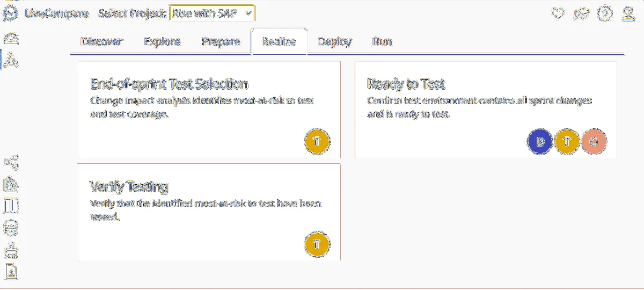
Task: Select the highlighted apps icon in sidebar
Action: [11, 60]
